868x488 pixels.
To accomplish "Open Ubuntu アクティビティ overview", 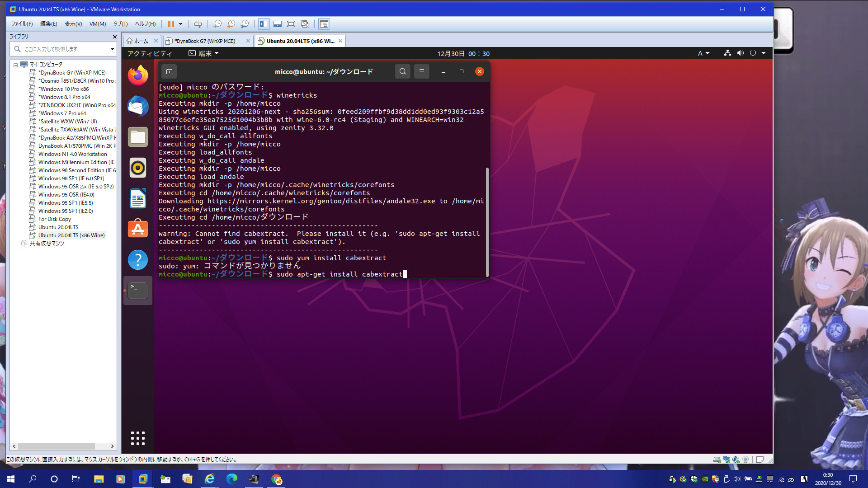I will click(150, 53).
